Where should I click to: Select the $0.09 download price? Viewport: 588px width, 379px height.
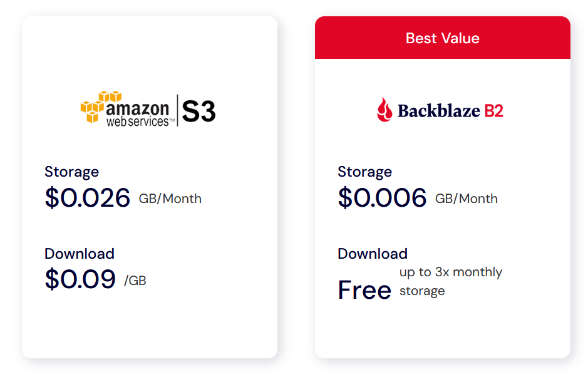tap(80, 279)
